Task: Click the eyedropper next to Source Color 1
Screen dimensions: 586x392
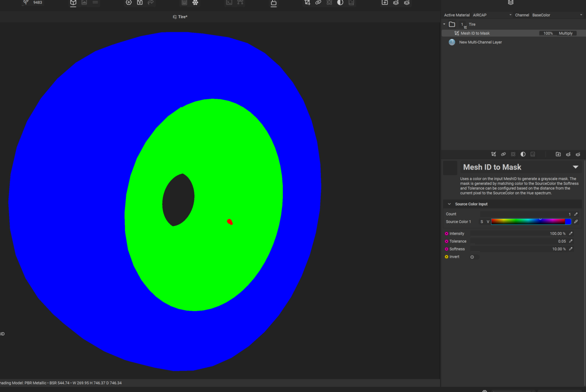Action: coord(576,222)
